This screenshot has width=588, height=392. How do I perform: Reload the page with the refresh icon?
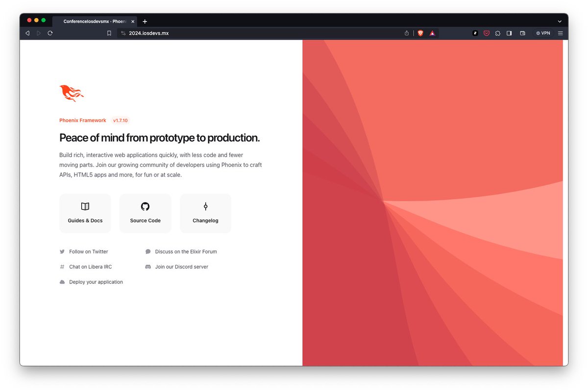pos(50,33)
